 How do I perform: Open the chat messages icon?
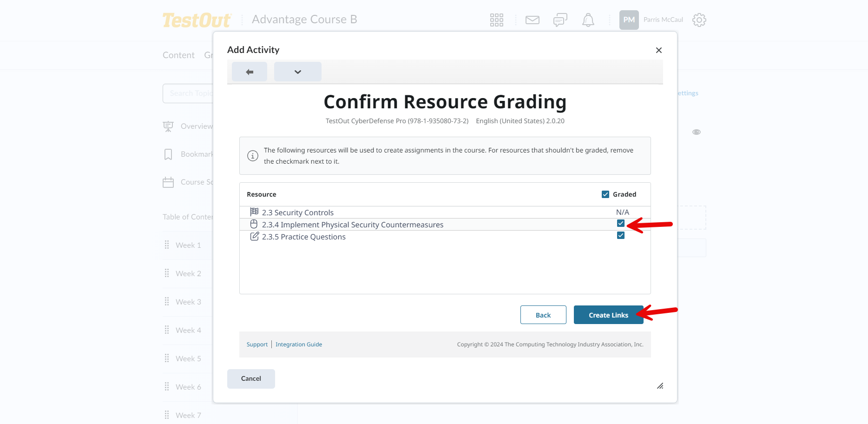560,20
